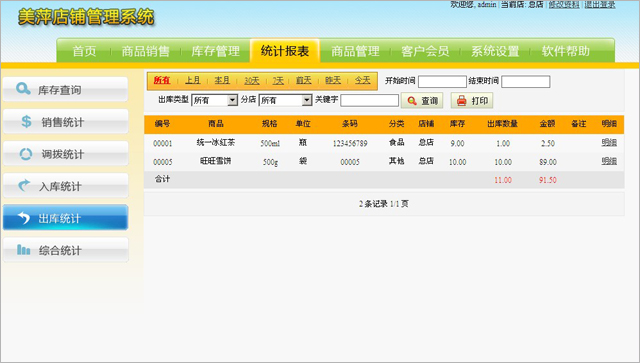This screenshot has width=640, height=363.
Task: Click the 退出登录 link
Action: pyautogui.click(x=600, y=4)
